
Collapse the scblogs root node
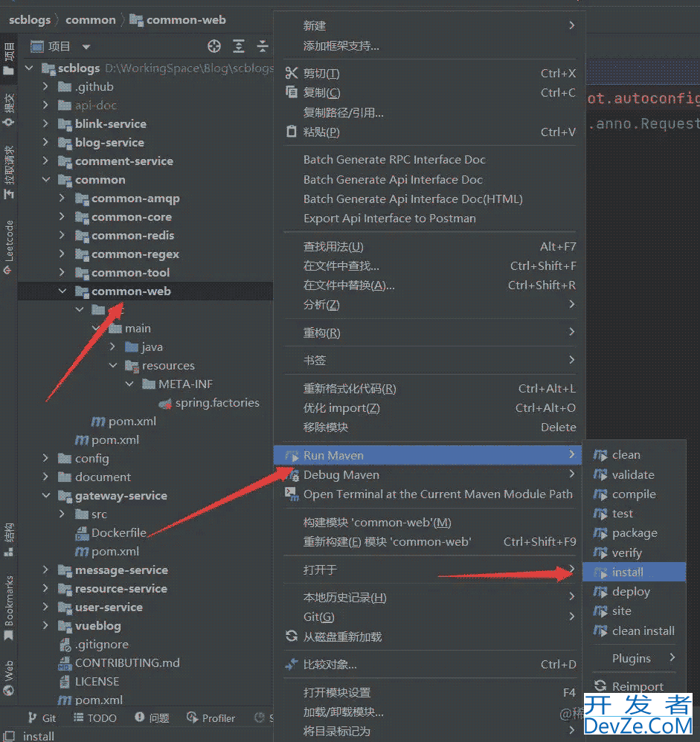coord(29,68)
